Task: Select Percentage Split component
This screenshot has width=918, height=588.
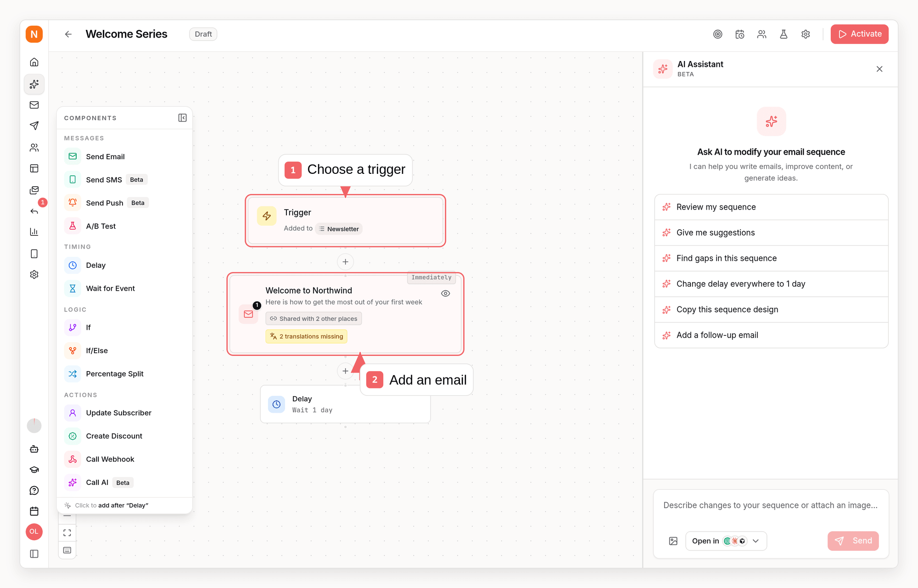Action: click(125, 374)
